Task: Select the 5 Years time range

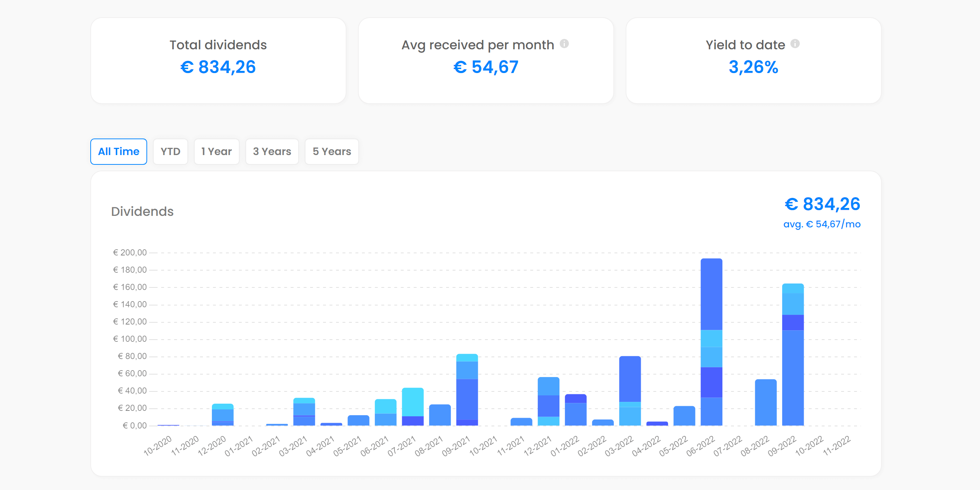Action: 331,151
